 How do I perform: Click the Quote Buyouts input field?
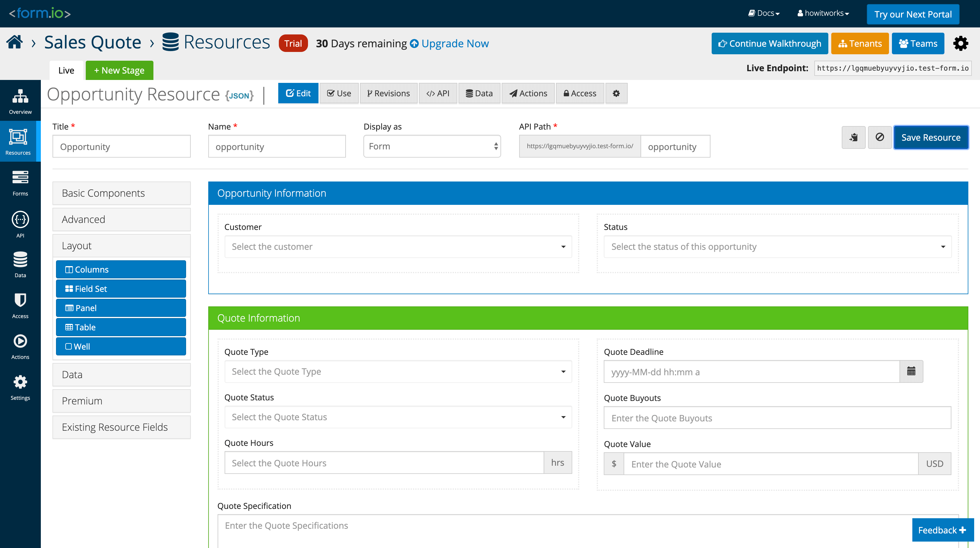[777, 418]
